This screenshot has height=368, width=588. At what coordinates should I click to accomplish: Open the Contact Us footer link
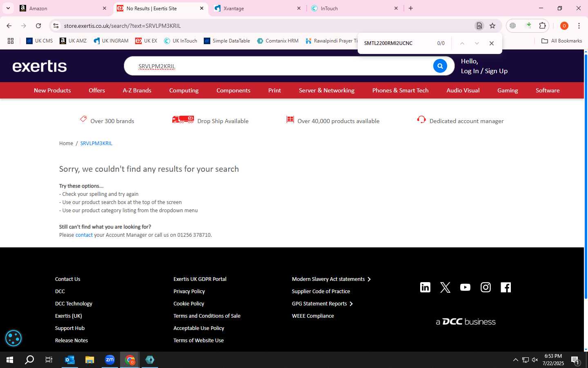[68, 279]
